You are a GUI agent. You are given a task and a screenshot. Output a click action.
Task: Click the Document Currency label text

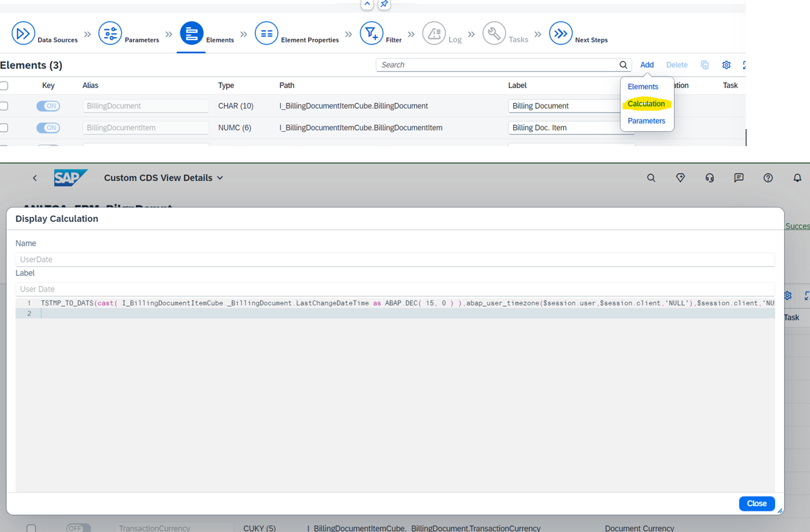tap(640, 529)
